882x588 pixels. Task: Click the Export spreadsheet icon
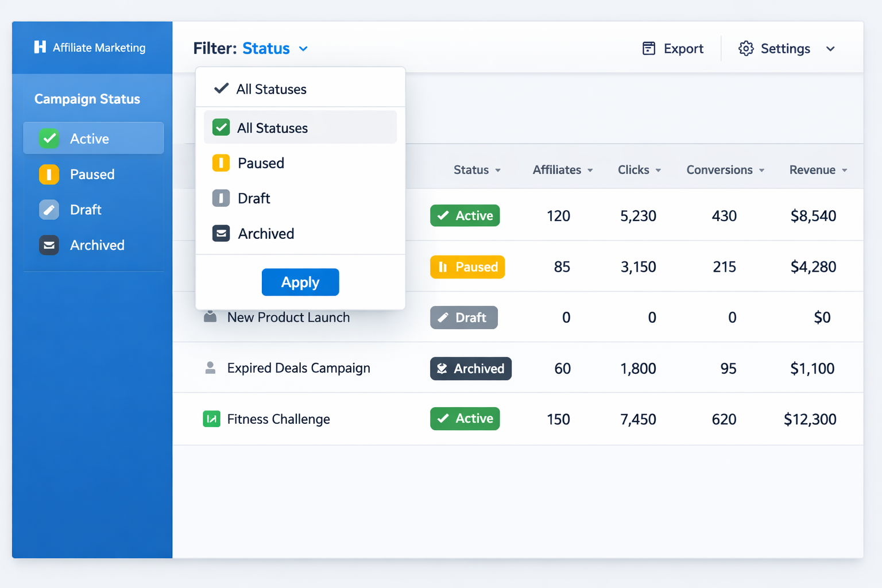coord(649,48)
